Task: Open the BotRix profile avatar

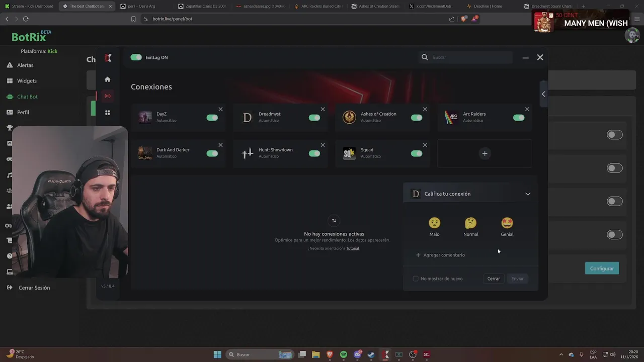Action: (632, 35)
